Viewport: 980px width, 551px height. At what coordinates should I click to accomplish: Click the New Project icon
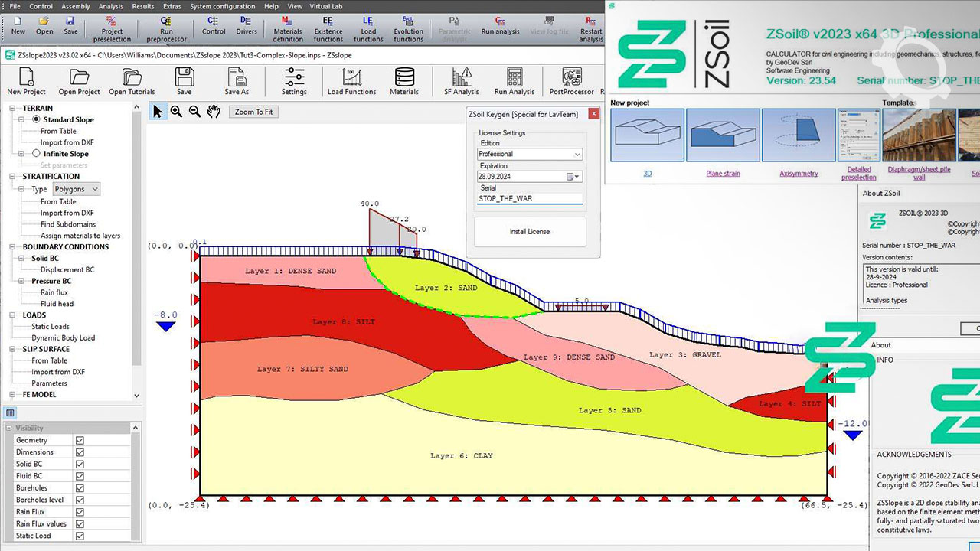click(26, 81)
